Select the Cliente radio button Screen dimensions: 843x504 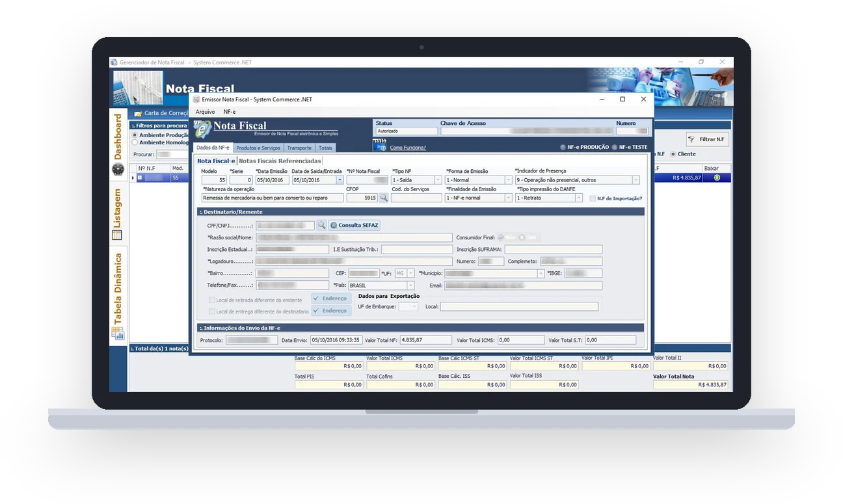[673, 154]
